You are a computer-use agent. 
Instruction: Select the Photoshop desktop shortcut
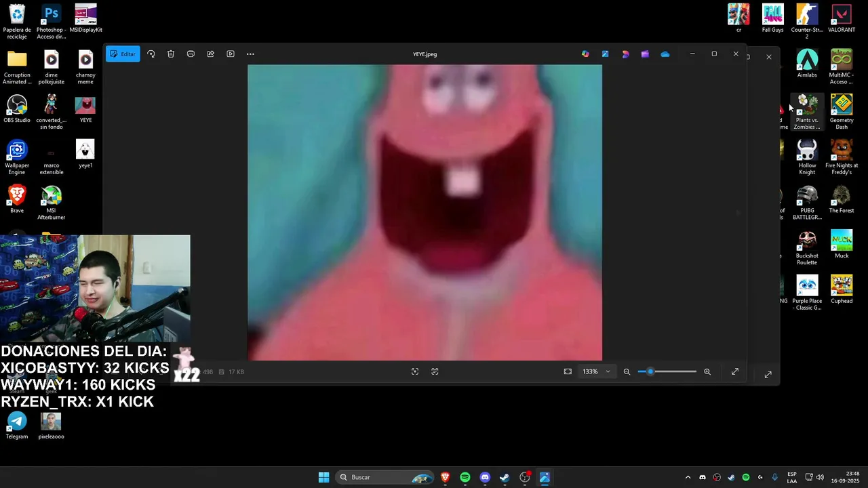(x=51, y=22)
